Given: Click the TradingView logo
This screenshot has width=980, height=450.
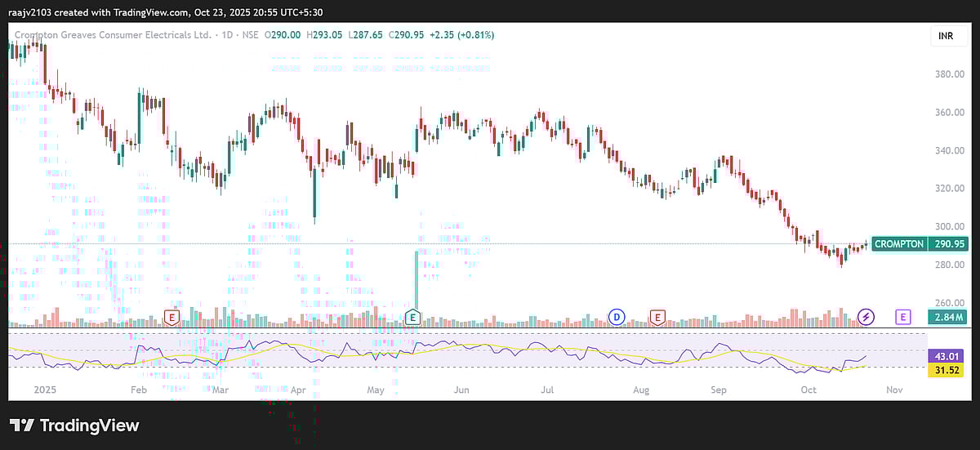Looking at the screenshot, I should 74,425.
